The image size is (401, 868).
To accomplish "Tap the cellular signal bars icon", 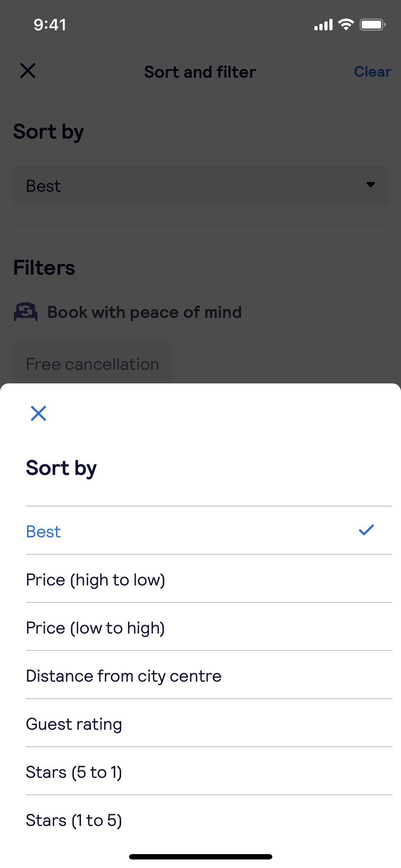I will tap(323, 25).
